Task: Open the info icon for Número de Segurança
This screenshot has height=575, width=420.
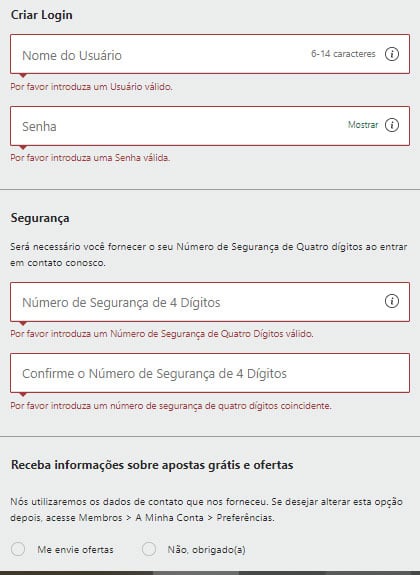Action: (x=392, y=301)
